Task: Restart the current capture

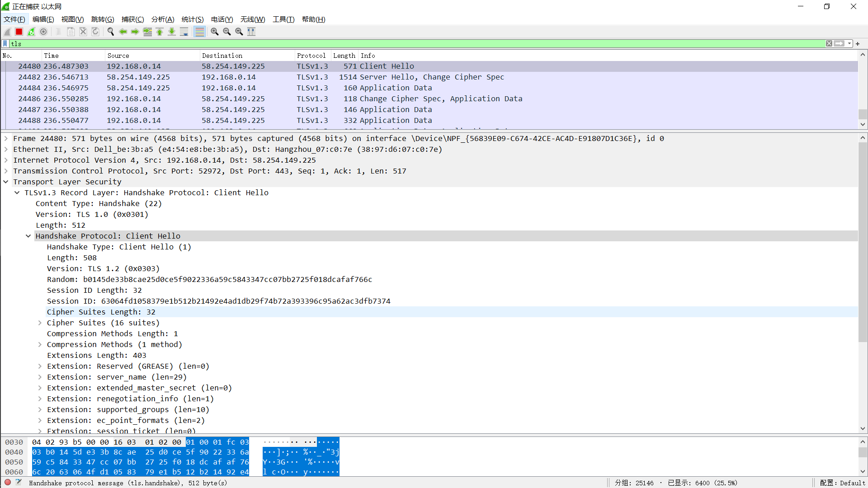Action: [x=31, y=32]
